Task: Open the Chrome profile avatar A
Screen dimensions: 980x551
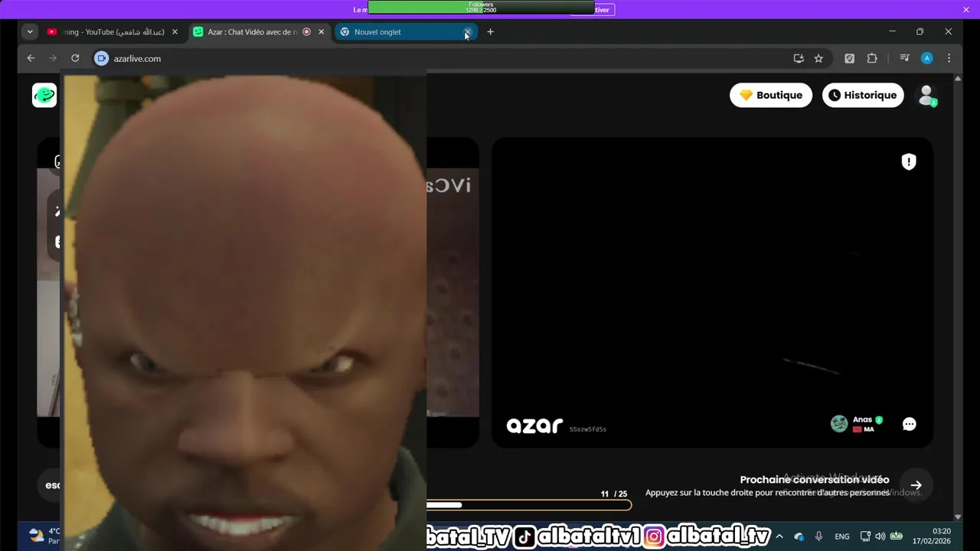Action: pos(926,58)
